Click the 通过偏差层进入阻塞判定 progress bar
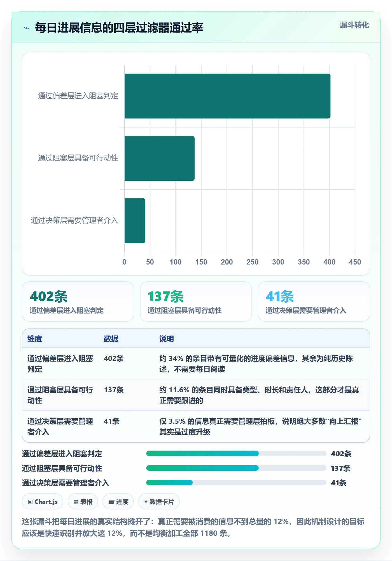 click(x=236, y=453)
